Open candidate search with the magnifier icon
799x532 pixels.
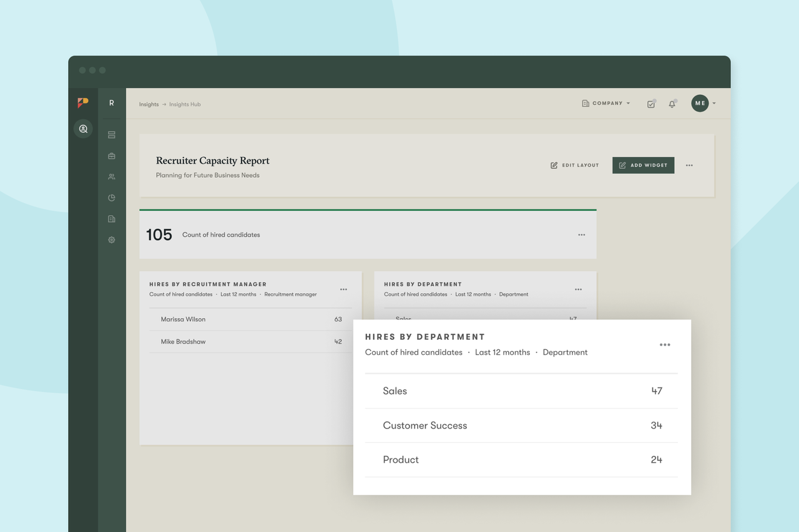(x=83, y=128)
